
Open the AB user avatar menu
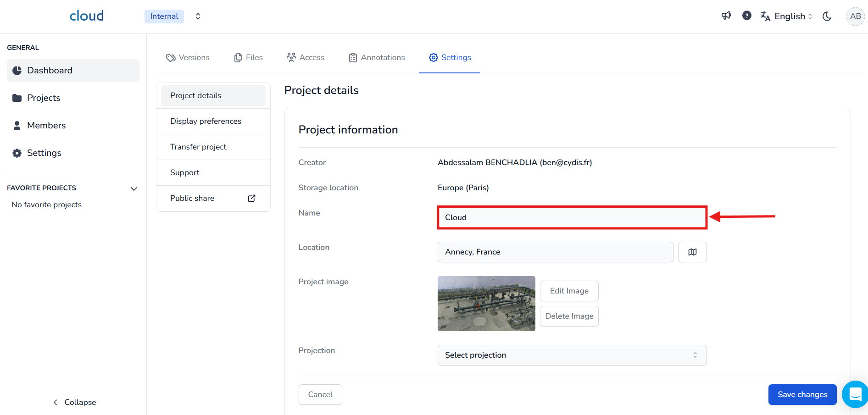[x=855, y=17]
